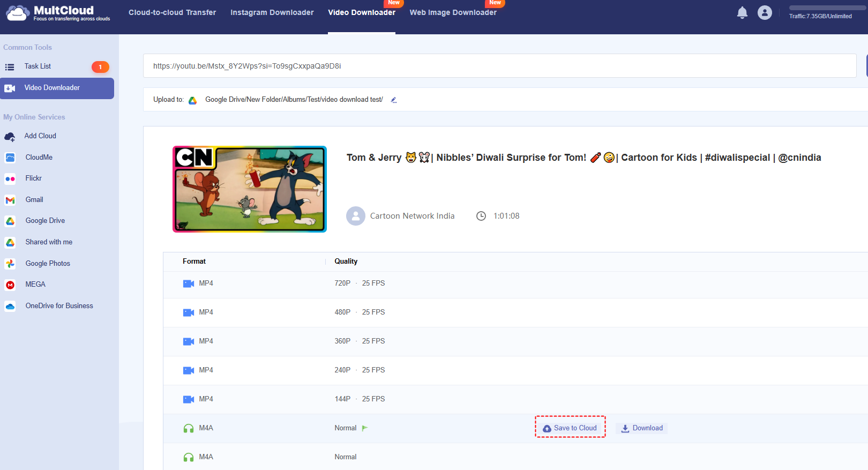Click the MP4 240P video icon
This screenshot has height=470, width=868.
(x=189, y=370)
